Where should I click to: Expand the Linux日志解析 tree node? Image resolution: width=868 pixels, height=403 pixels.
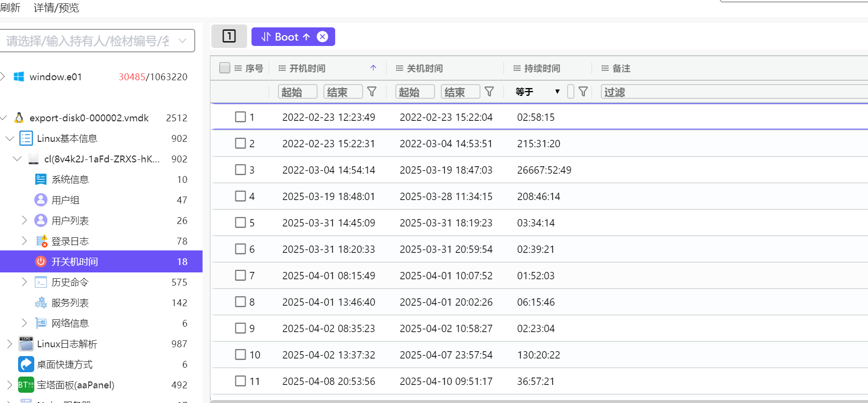point(10,344)
